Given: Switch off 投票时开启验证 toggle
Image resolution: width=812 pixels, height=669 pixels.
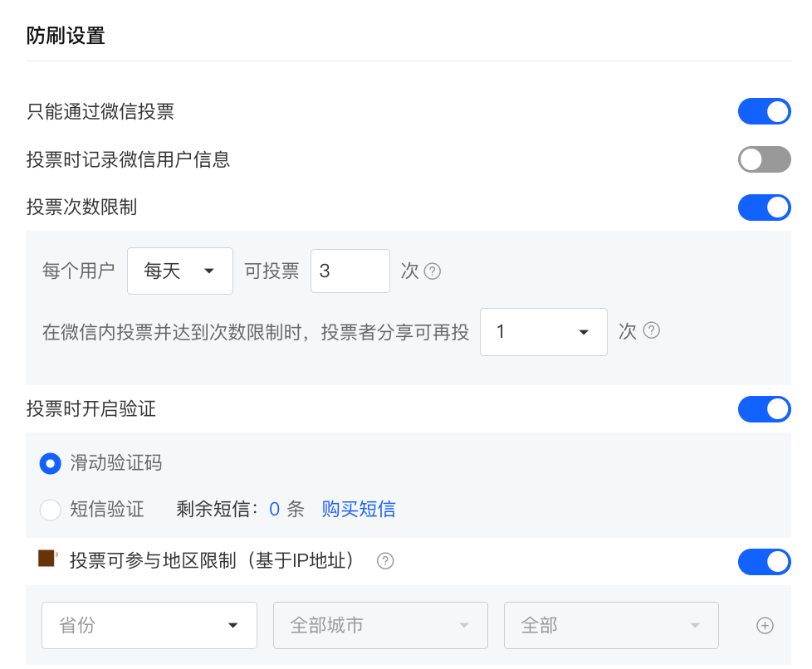Looking at the screenshot, I should point(764,409).
